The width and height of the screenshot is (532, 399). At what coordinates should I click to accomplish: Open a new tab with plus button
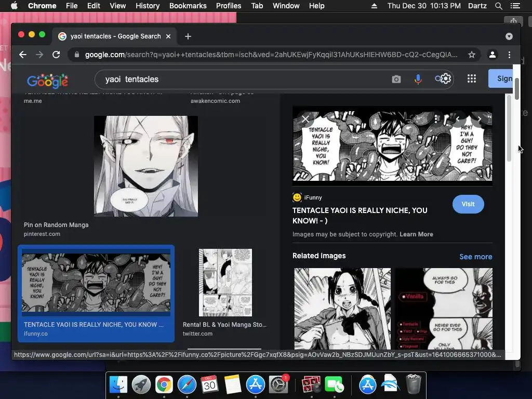(x=188, y=36)
